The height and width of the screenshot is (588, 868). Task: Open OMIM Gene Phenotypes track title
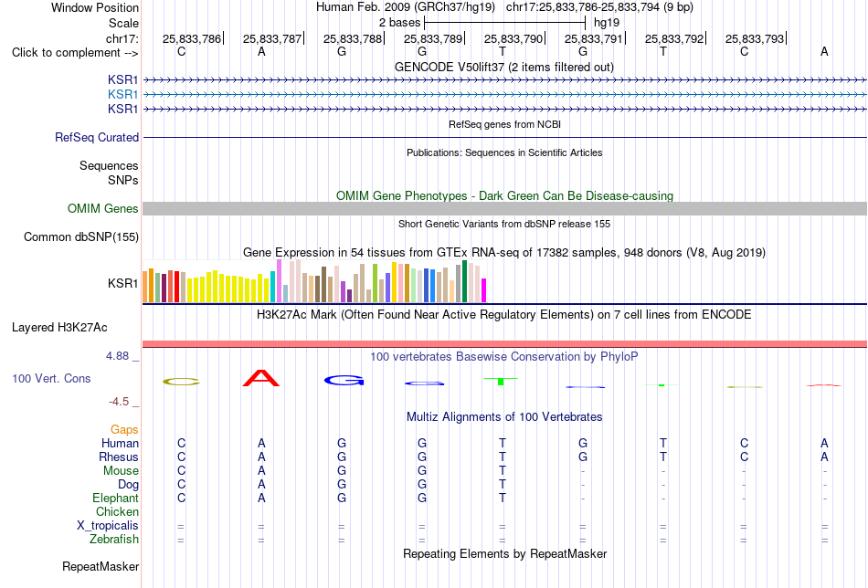pyautogui.click(x=505, y=195)
